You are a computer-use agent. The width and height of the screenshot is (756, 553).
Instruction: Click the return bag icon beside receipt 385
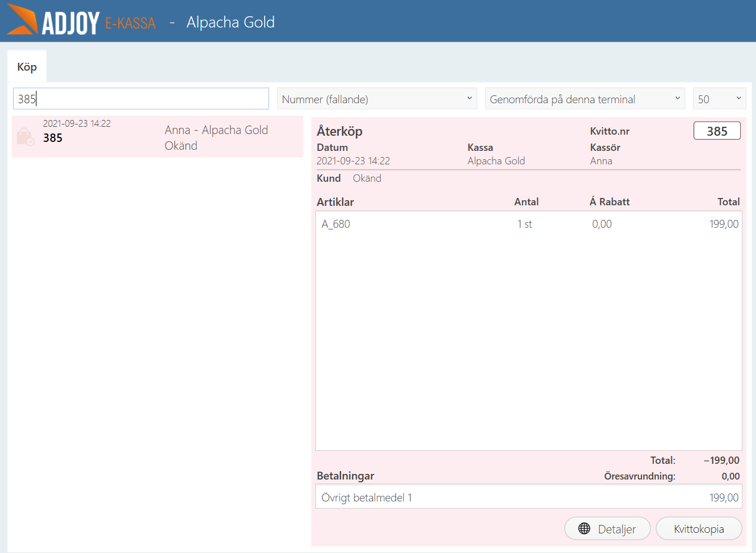click(x=26, y=137)
